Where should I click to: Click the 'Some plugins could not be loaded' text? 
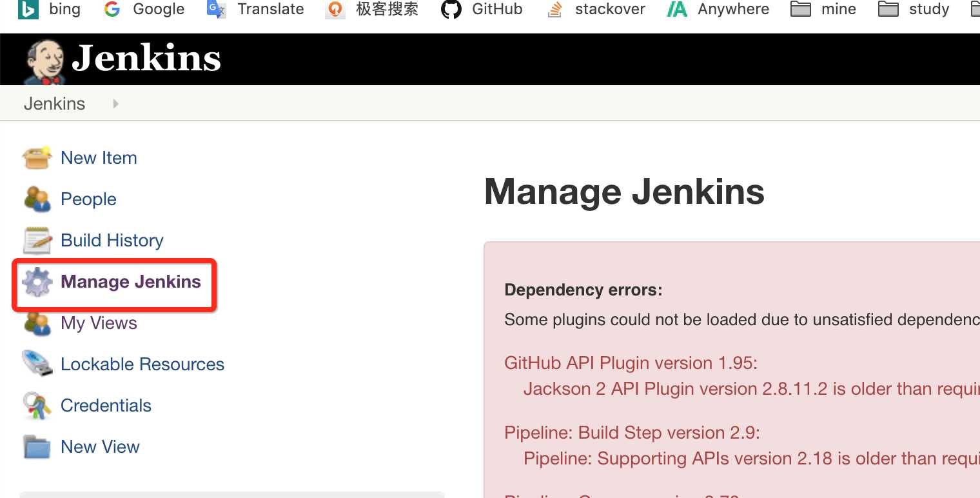click(742, 320)
